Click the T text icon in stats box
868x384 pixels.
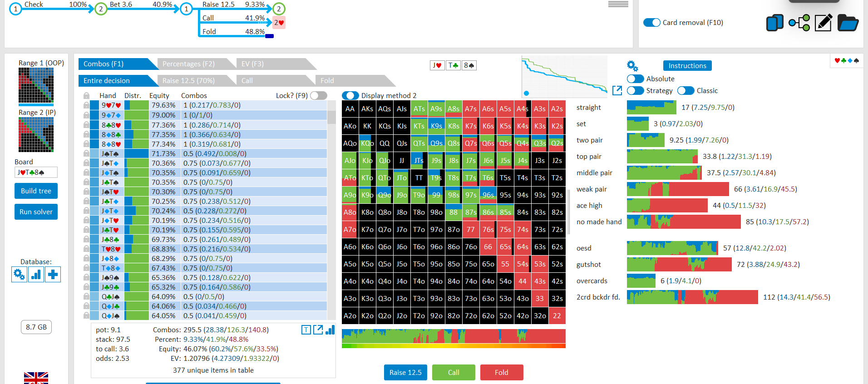(x=306, y=330)
